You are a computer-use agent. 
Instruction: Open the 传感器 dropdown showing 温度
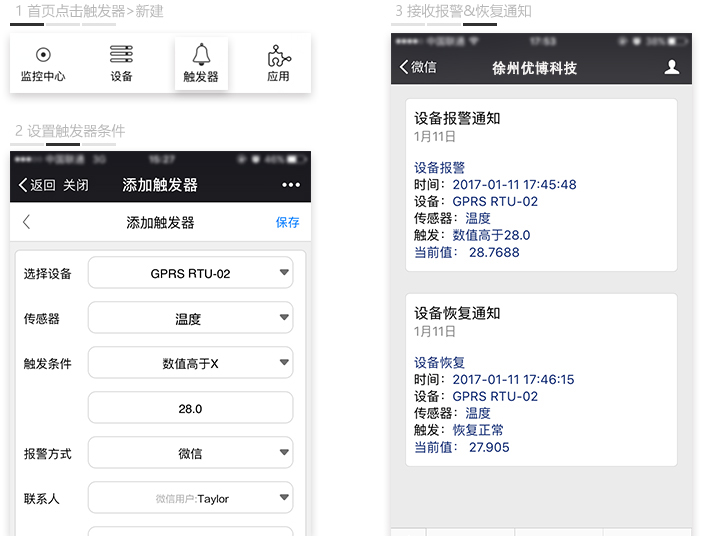pos(190,319)
